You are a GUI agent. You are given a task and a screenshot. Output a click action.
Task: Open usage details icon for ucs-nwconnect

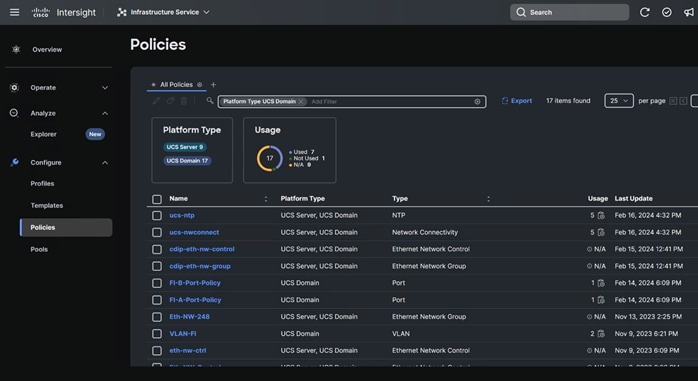point(601,232)
